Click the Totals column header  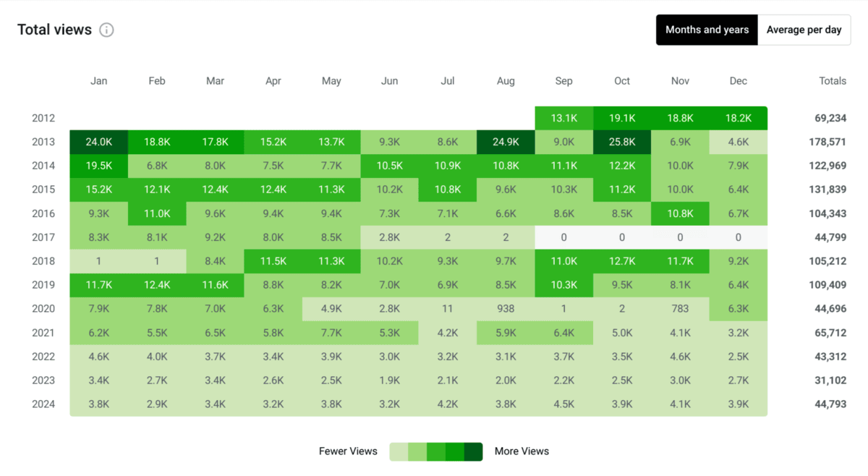(x=832, y=80)
